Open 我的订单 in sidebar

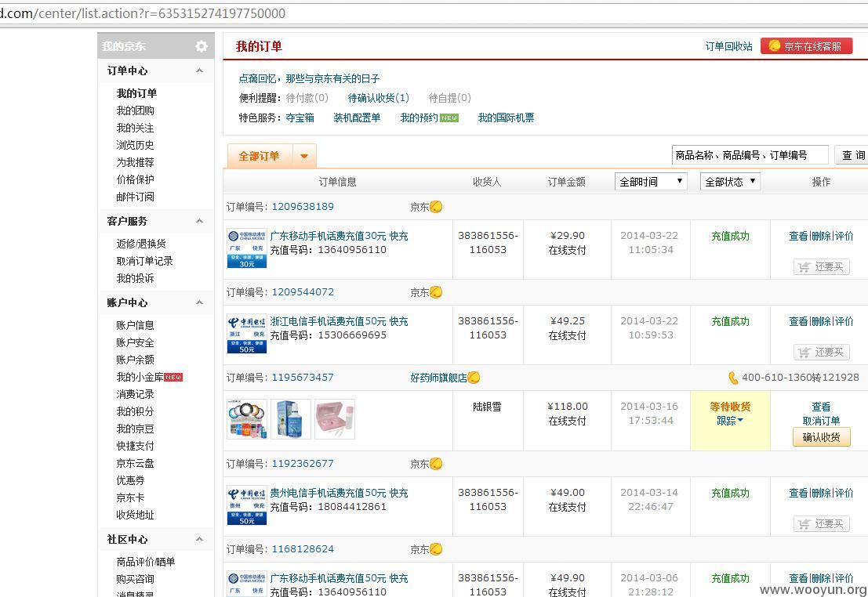136,93
